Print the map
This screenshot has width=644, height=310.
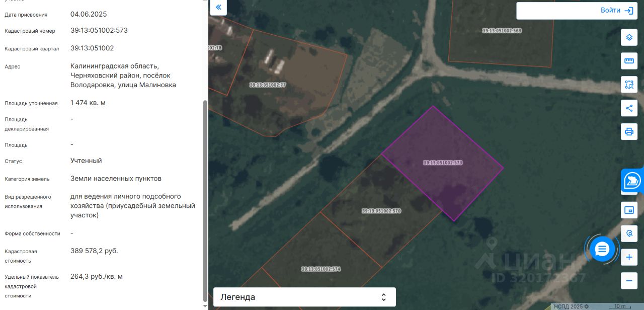(x=629, y=132)
